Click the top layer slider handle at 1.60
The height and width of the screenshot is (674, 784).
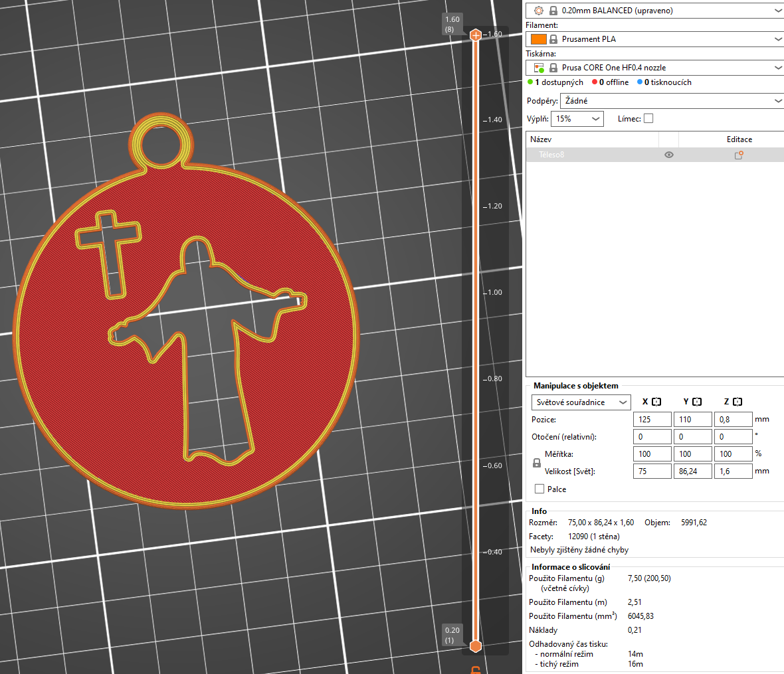(476, 35)
